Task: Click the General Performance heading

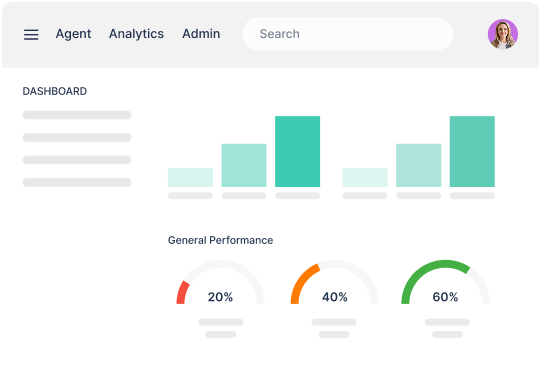Action: click(220, 240)
